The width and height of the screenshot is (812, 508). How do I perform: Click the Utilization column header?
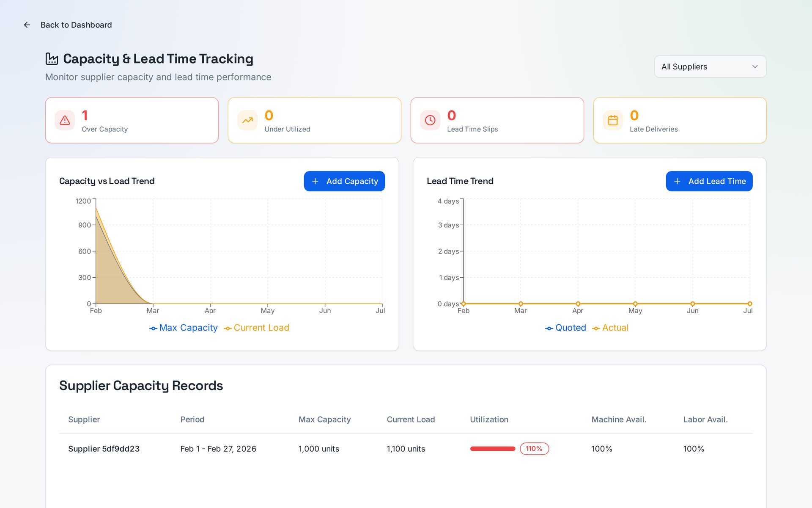click(x=489, y=420)
